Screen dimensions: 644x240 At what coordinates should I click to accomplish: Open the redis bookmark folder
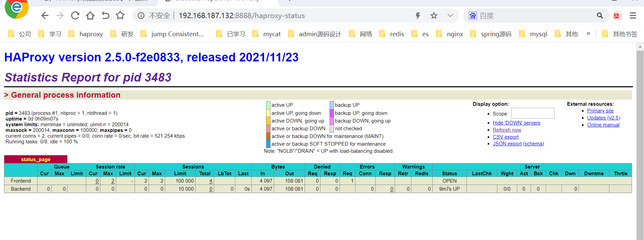point(392,34)
